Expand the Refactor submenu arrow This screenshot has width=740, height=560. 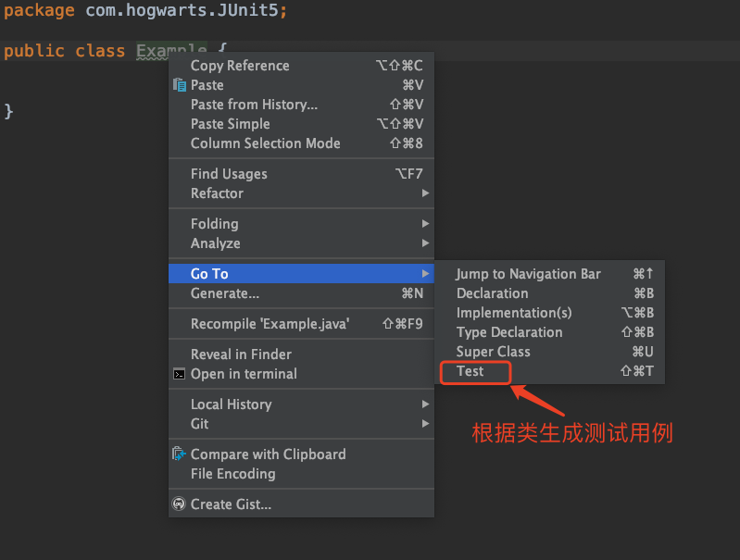point(425,193)
